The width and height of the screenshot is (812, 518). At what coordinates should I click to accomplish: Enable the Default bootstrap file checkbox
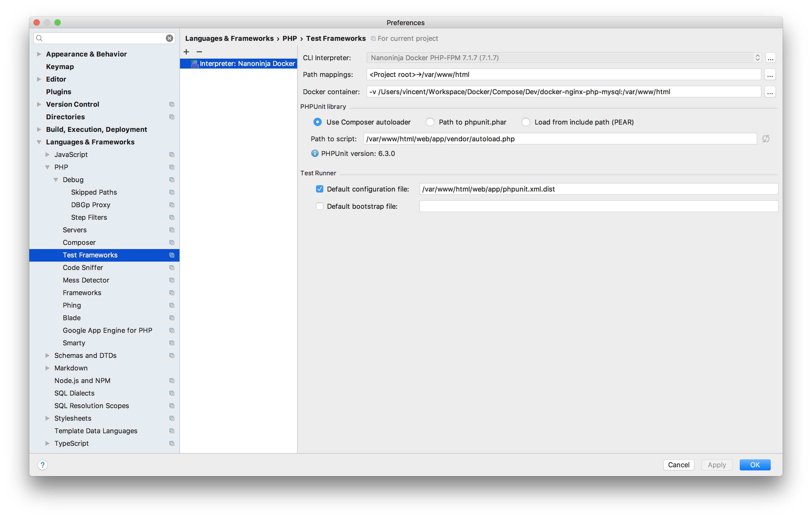319,206
